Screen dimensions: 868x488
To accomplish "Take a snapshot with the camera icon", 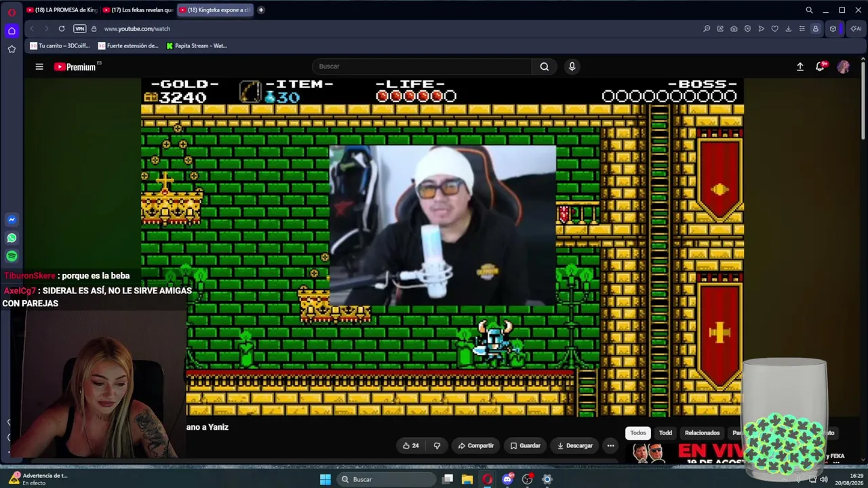I will pyautogui.click(x=734, y=28).
